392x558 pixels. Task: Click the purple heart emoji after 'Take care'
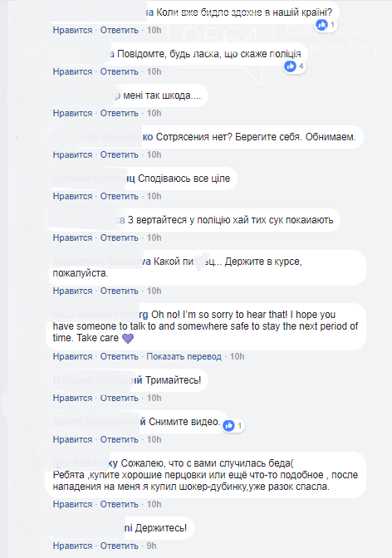(128, 338)
